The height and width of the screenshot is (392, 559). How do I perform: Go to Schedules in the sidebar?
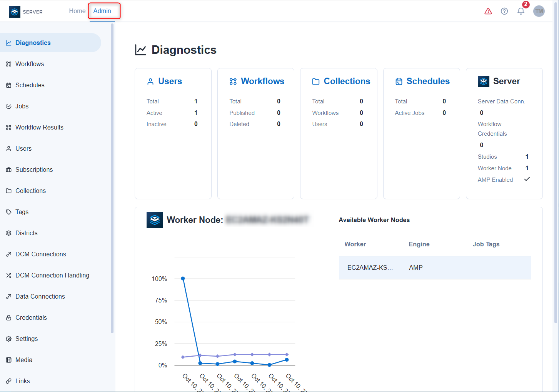(x=30, y=85)
